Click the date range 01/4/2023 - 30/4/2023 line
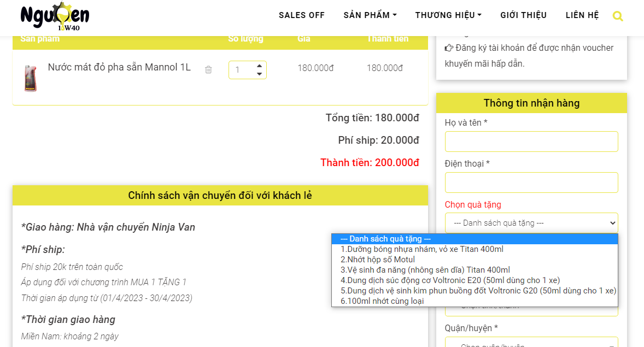This screenshot has height=347, width=644. [x=107, y=298]
